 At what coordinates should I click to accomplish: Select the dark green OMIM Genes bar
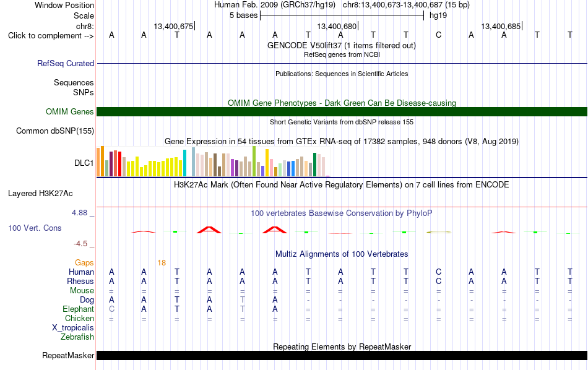click(x=342, y=112)
